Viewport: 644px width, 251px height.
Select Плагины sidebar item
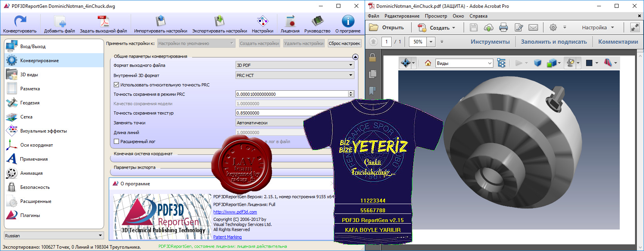(54, 215)
